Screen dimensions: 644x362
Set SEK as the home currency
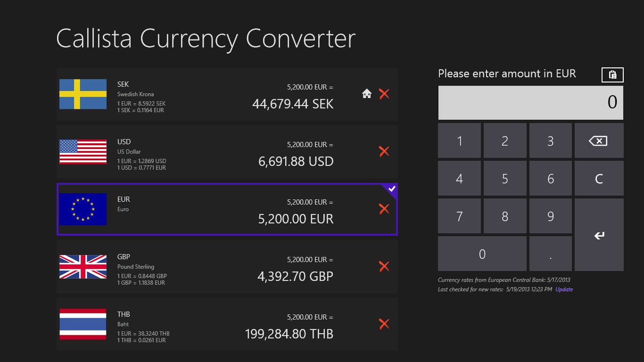click(367, 93)
